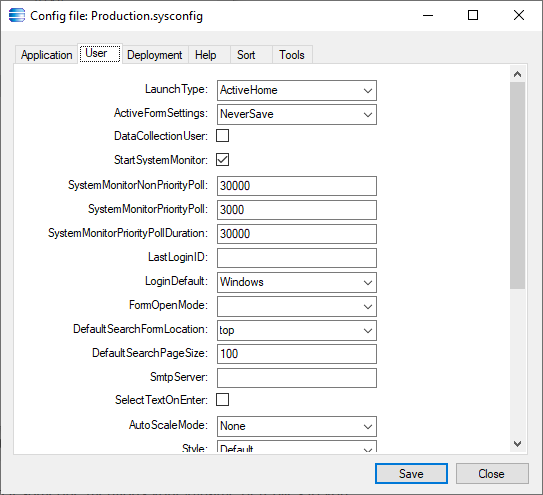The width and height of the screenshot is (543, 495).
Task: Expand the ActiveFormSettings combo box
Action: pyautogui.click(x=297, y=114)
